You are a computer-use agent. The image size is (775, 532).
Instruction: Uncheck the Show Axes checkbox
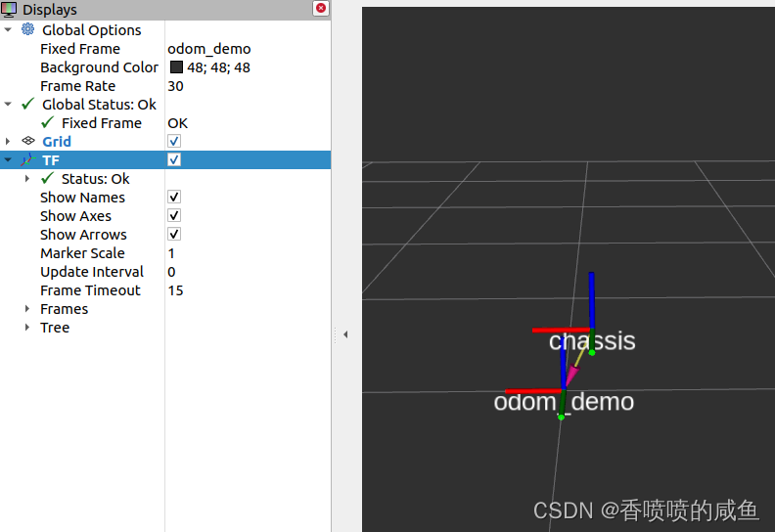174,215
